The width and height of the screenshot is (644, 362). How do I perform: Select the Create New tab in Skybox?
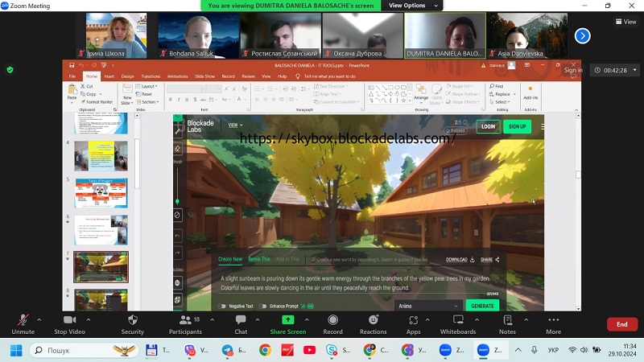[230, 259]
